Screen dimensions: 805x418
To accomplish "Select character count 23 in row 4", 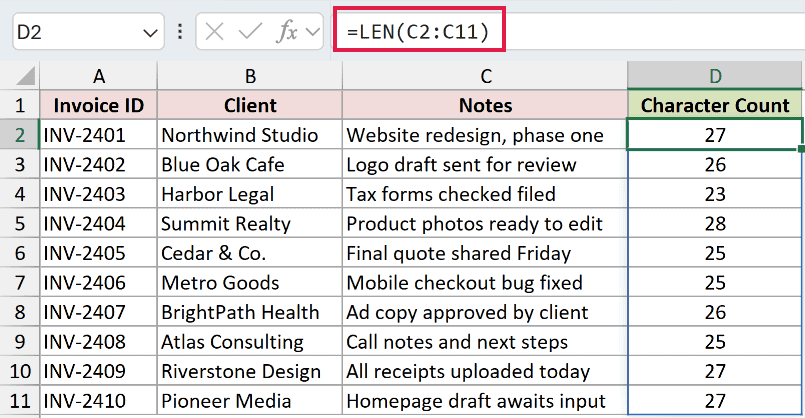I will [x=715, y=194].
